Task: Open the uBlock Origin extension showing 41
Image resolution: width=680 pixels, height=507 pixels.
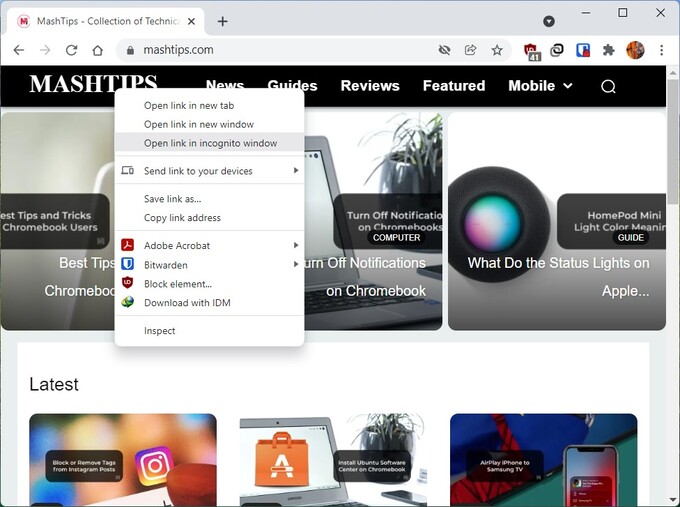Action: tap(532, 51)
